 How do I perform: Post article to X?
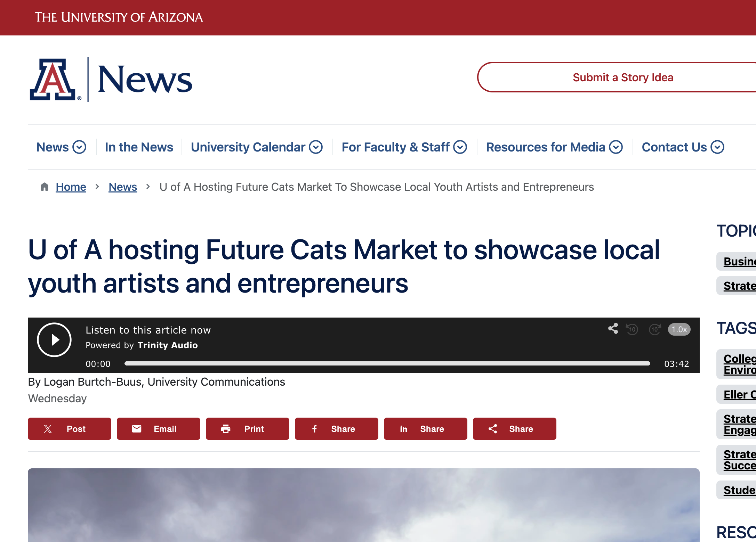click(70, 429)
